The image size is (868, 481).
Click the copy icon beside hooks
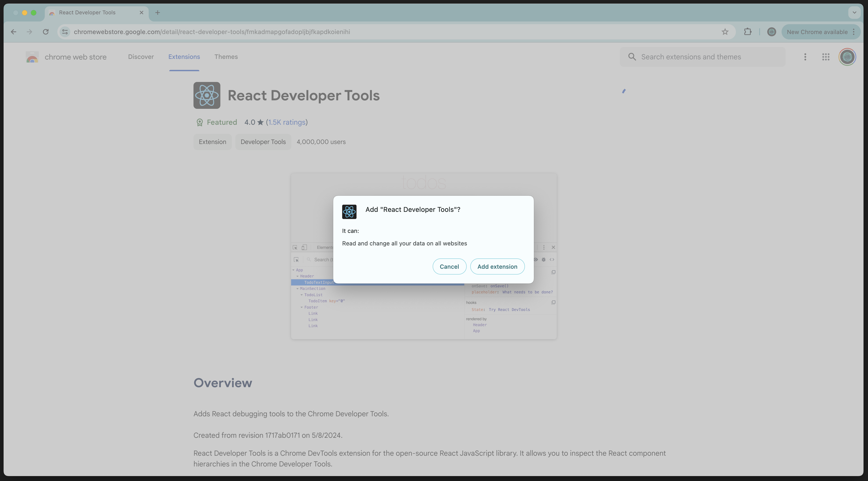tap(553, 303)
